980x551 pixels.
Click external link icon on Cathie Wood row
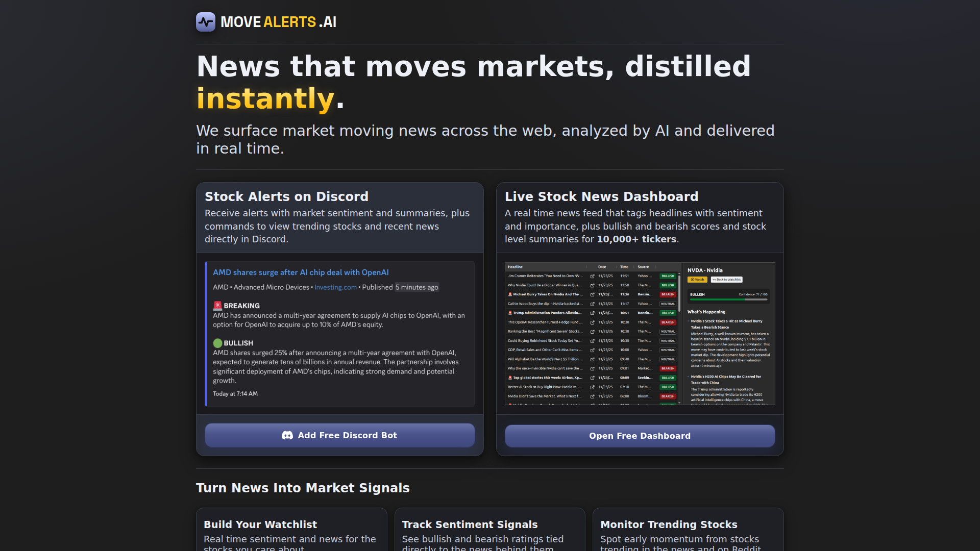592,304
